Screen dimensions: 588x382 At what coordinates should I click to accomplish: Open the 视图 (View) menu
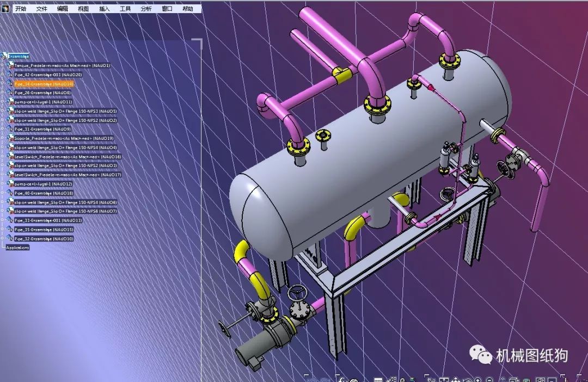(x=83, y=8)
